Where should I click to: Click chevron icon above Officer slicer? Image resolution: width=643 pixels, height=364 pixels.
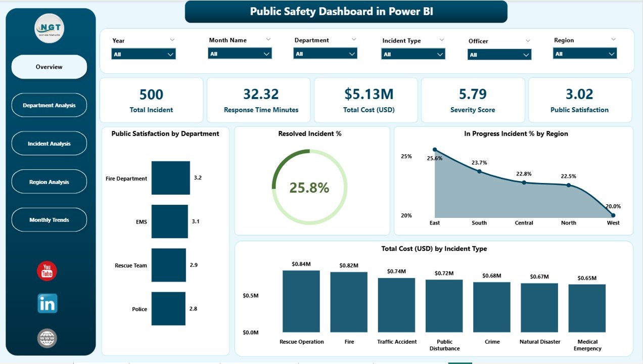528,40
